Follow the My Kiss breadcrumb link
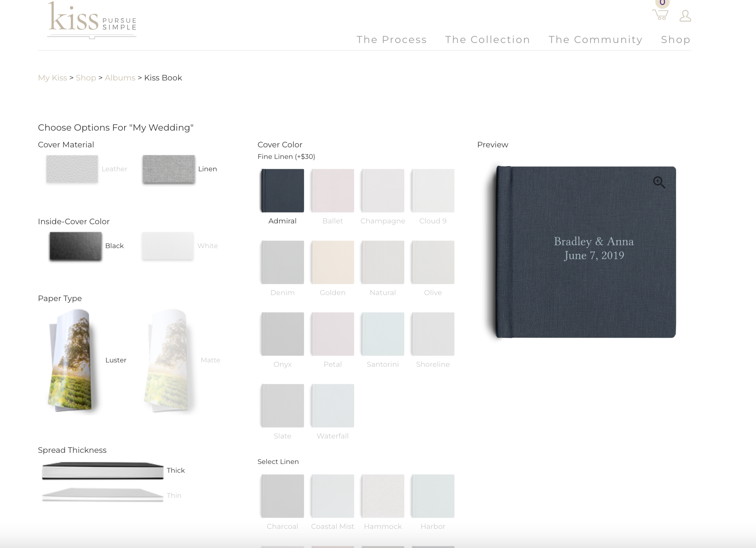The image size is (756, 548). 53,78
